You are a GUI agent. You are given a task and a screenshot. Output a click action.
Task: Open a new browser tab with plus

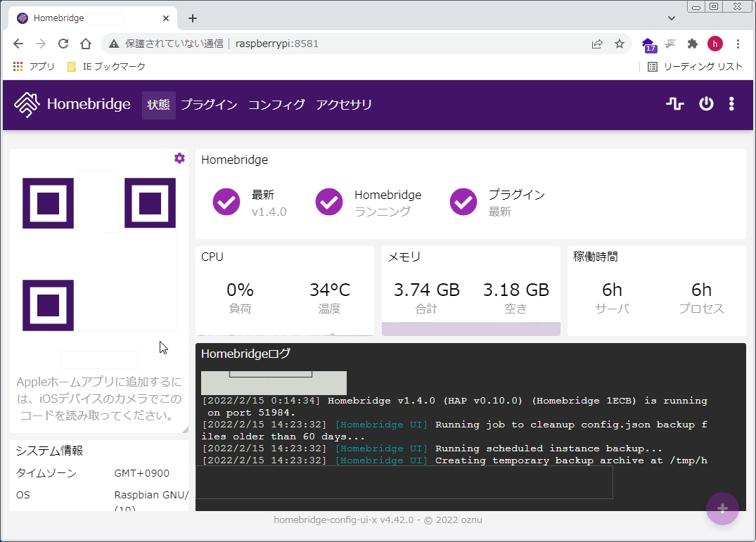click(193, 18)
